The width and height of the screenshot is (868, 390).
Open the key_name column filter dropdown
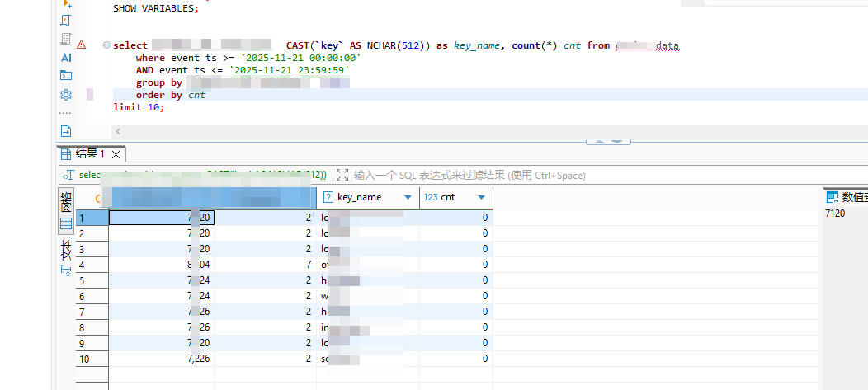407,198
